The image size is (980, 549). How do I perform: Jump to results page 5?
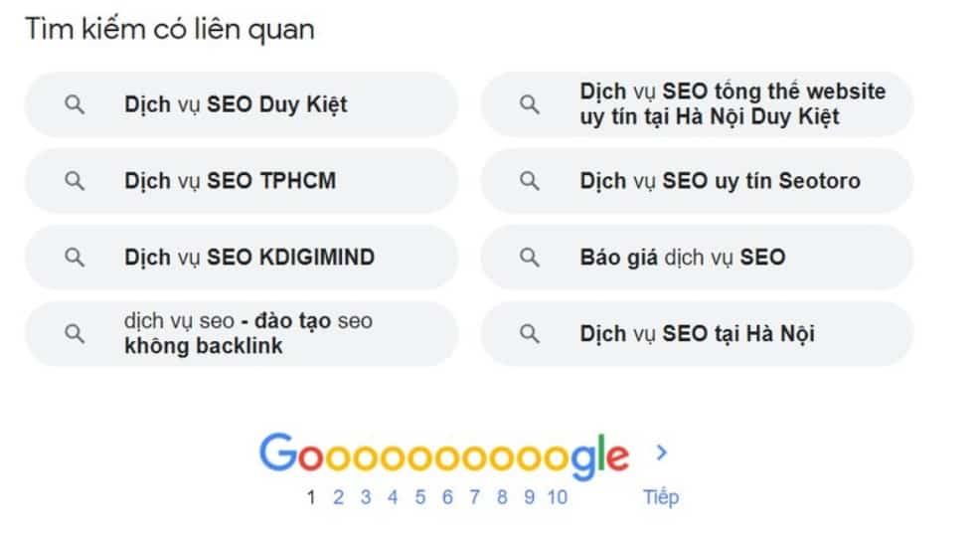(x=420, y=497)
